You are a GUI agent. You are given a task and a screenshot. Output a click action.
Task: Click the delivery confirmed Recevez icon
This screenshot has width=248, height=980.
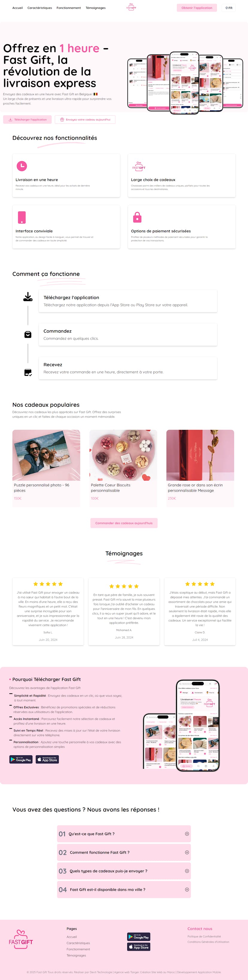pyautogui.click(x=28, y=373)
